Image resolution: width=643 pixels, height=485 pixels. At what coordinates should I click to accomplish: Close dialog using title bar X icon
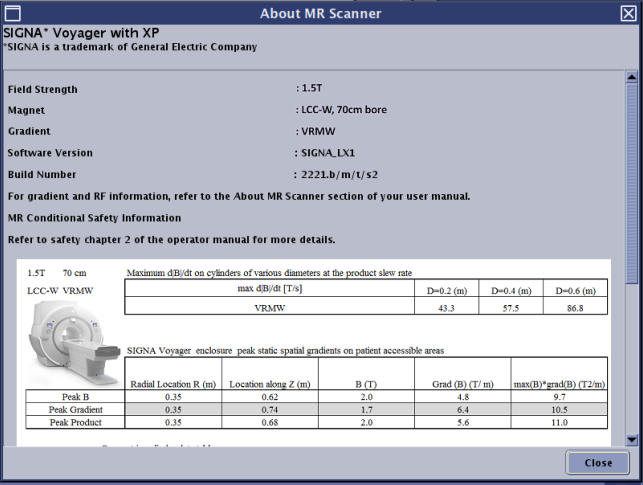tap(627, 13)
